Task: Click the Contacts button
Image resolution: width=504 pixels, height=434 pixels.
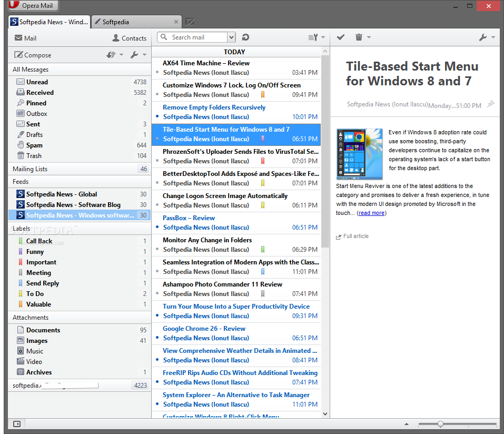Action: coord(129,38)
